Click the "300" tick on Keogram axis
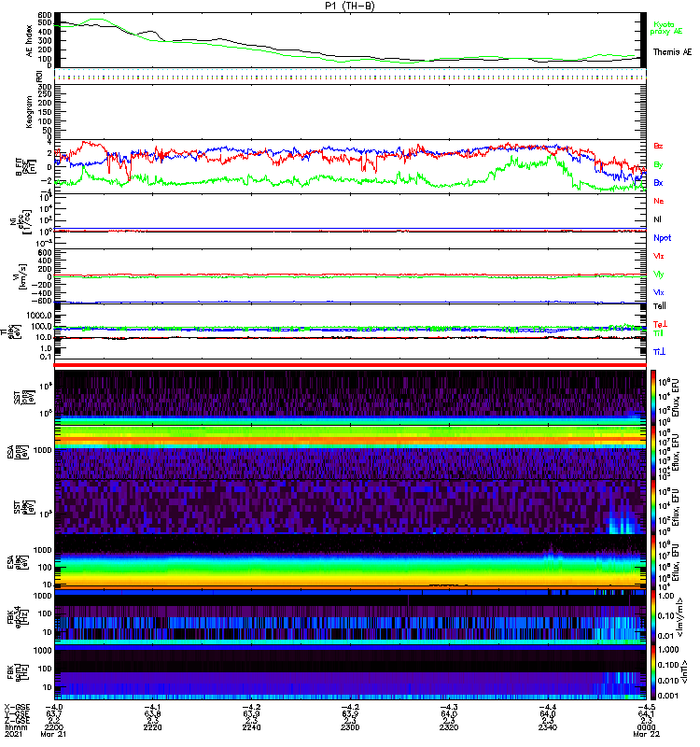 [44, 87]
